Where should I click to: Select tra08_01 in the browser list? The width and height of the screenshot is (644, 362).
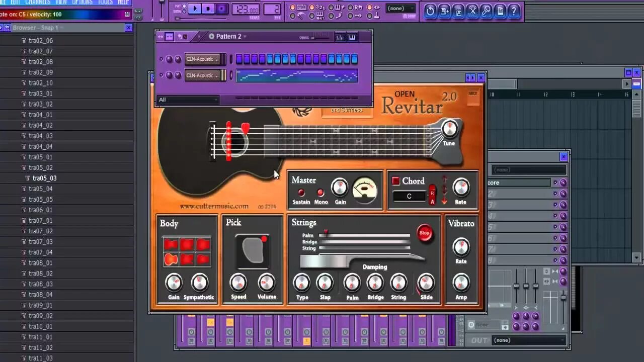(40, 263)
